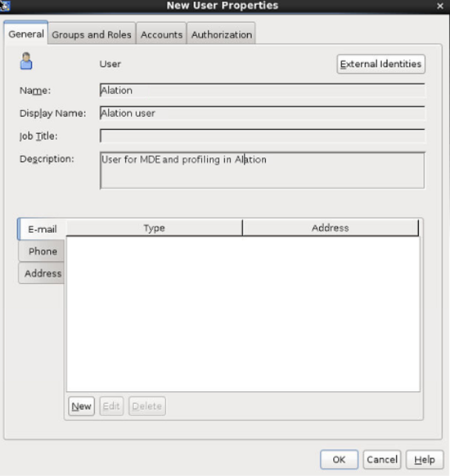The height and width of the screenshot is (476, 450).
Task: Close the New User Properties dialog
Action: 440,6
